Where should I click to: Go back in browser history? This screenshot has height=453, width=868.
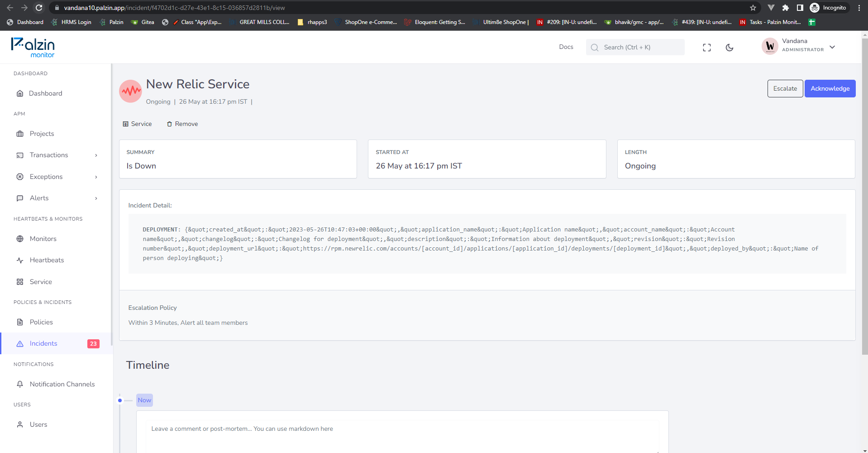click(x=10, y=8)
